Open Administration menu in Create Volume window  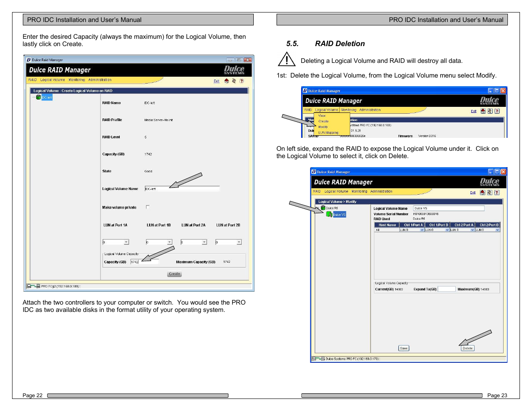(100, 80)
